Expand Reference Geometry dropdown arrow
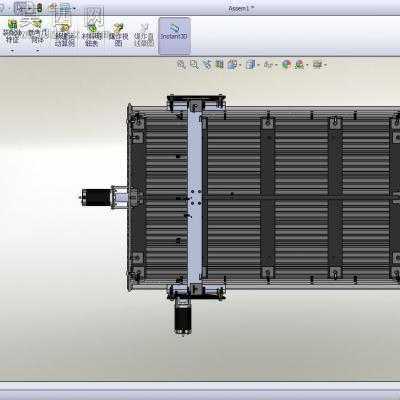Image resolution: width=400 pixels, height=400 pixels. pos(38,51)
